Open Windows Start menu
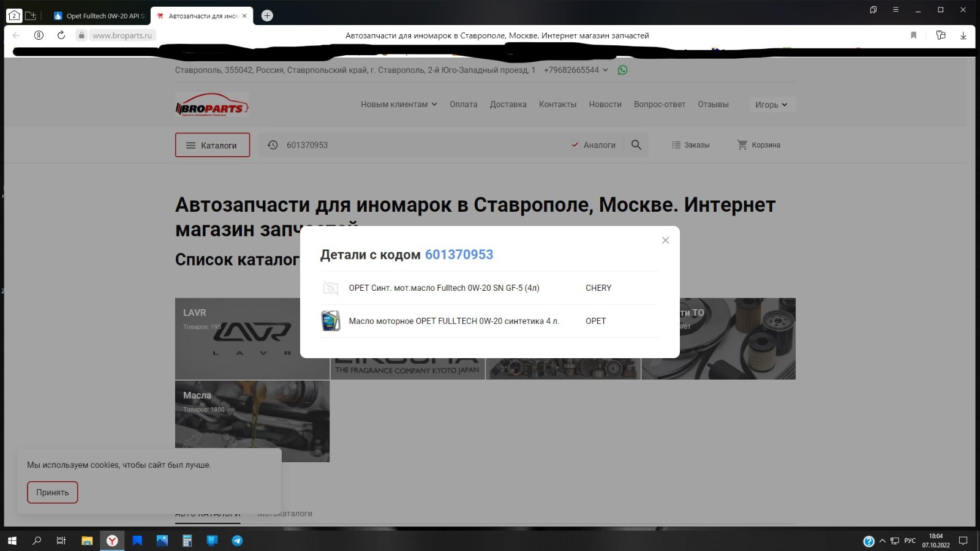 click(12, 541)
